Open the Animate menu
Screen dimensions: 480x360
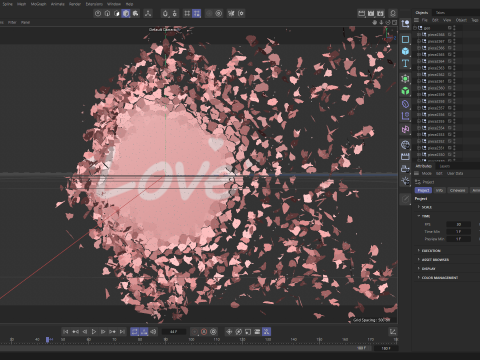point(57,4)
